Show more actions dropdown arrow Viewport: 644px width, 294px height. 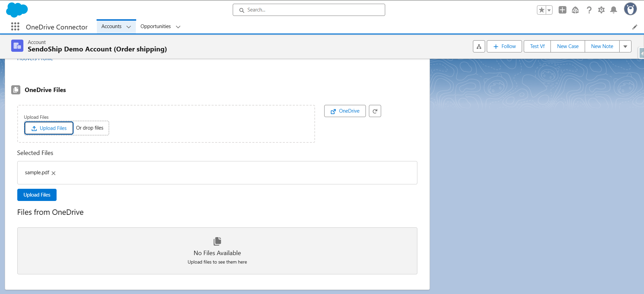tap(625, 46)
